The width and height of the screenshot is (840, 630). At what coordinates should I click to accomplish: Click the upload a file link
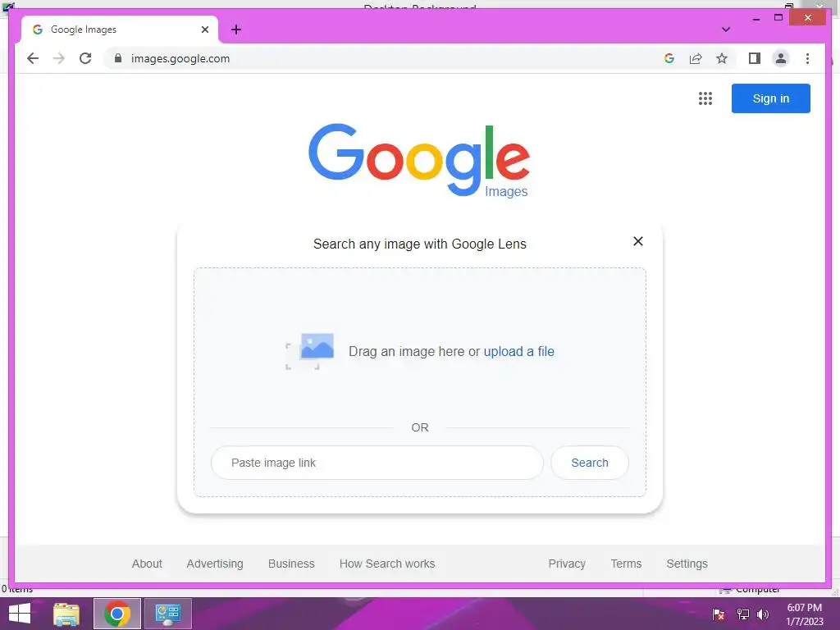click(518, 351)
